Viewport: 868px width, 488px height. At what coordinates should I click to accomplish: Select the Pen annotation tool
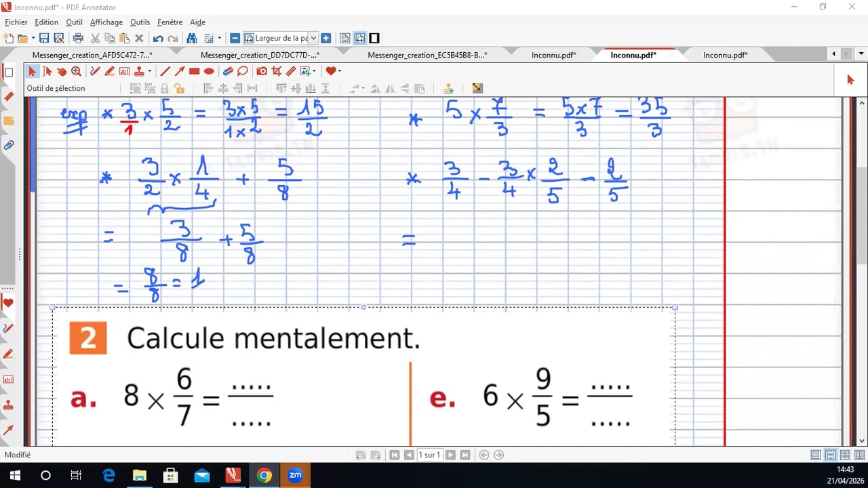(95, 71)
